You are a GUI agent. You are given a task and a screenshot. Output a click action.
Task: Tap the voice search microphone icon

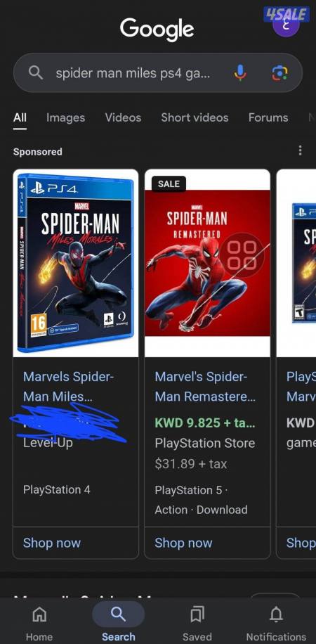click(x=240, y=72)
